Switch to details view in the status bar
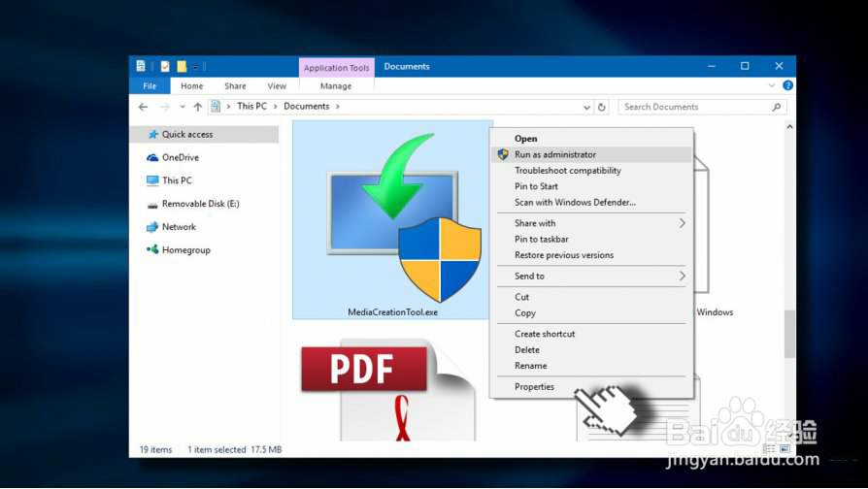This screenshot has height=489, width=868. 769,448
